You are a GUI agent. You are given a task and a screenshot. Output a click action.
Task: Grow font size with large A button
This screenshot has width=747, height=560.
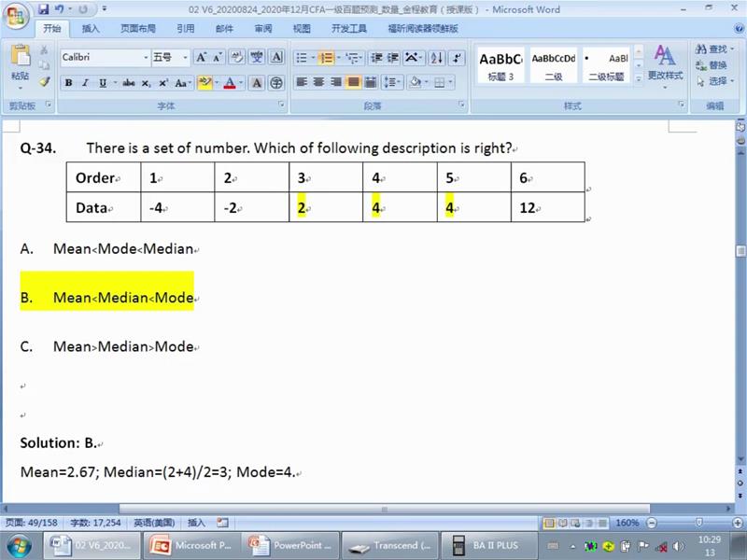tap(201, 58)
